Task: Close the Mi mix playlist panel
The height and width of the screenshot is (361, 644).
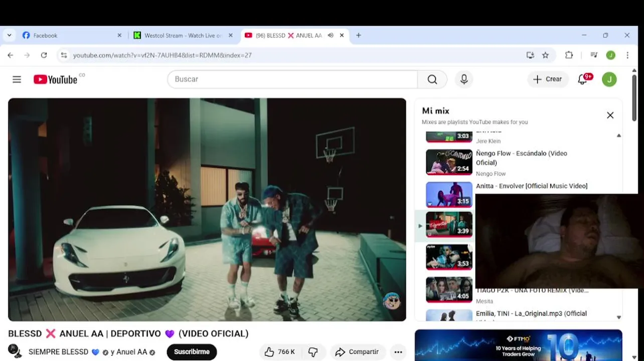Action: tap(610, 115)
